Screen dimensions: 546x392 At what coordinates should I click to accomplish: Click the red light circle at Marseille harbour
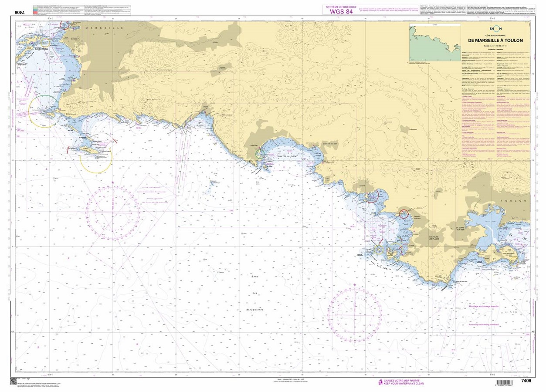pos(65,25)
